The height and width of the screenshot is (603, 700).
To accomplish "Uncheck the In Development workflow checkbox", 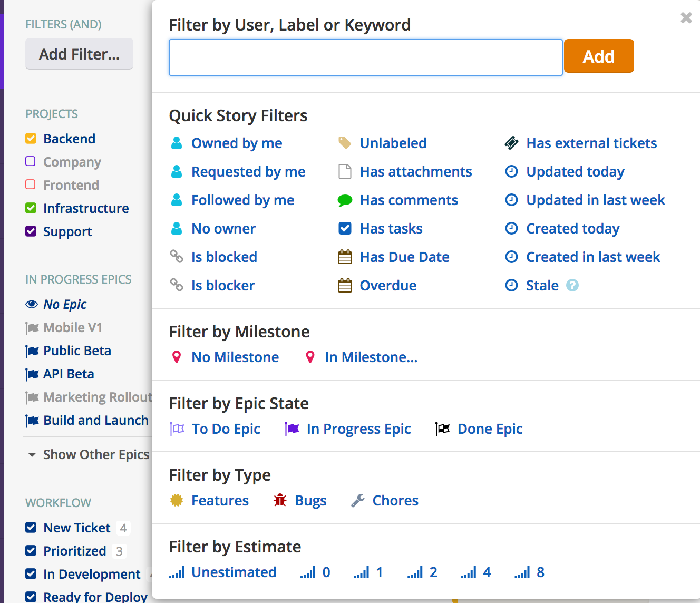I will [x=31, y=574].
